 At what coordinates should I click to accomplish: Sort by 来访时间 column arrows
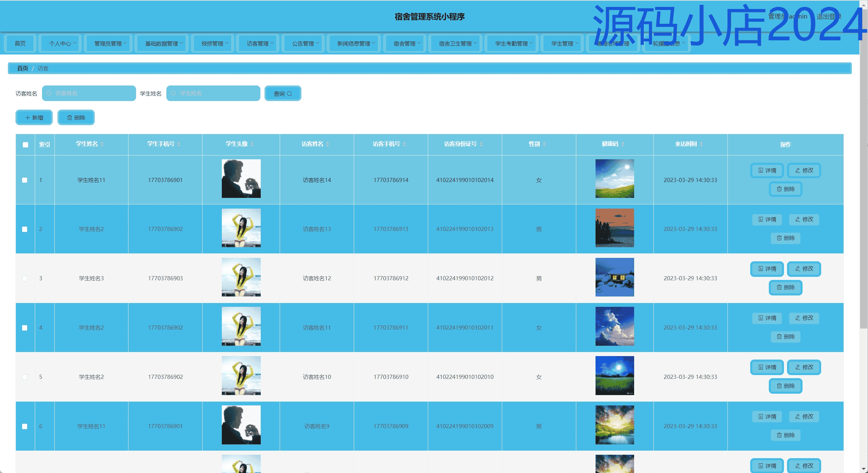[x=701, y=144]
